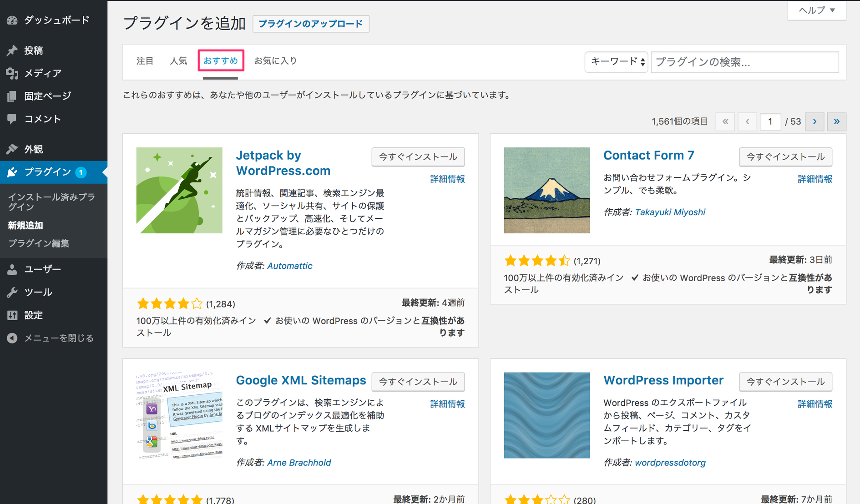
Task: Install WordPress Importer now
Action: click(785, 382)
